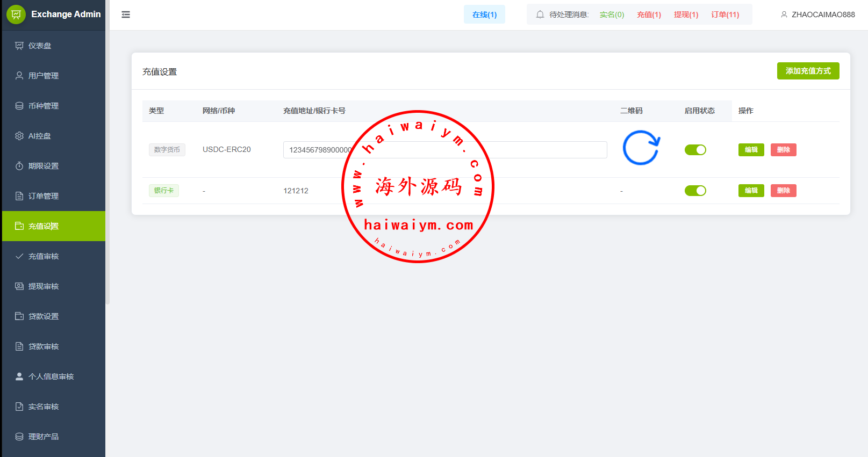Click the 订单(11) pending notification link
Viewport: 868px width, 457px height.
click(x=725, y=14)
